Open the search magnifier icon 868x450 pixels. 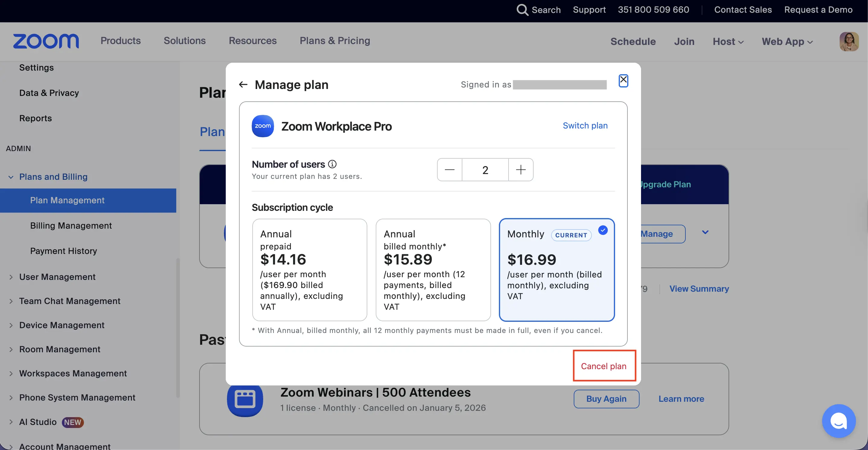522,10
